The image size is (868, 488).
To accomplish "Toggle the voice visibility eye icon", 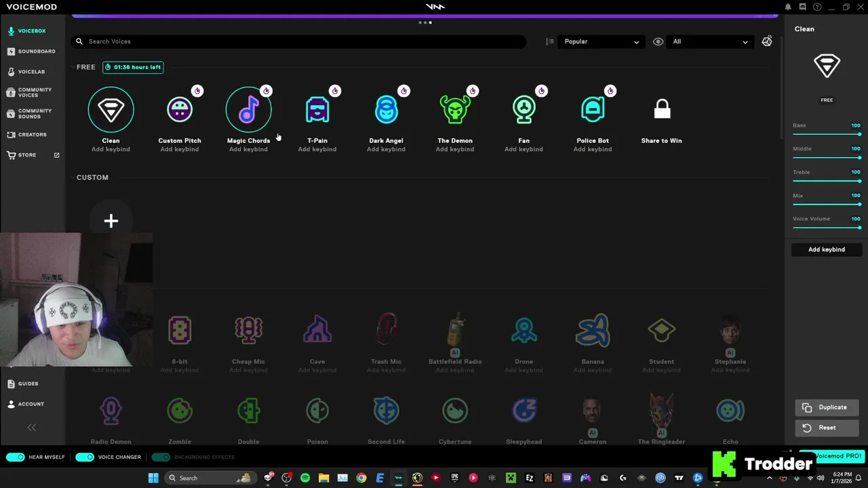I will click(658, 41).
